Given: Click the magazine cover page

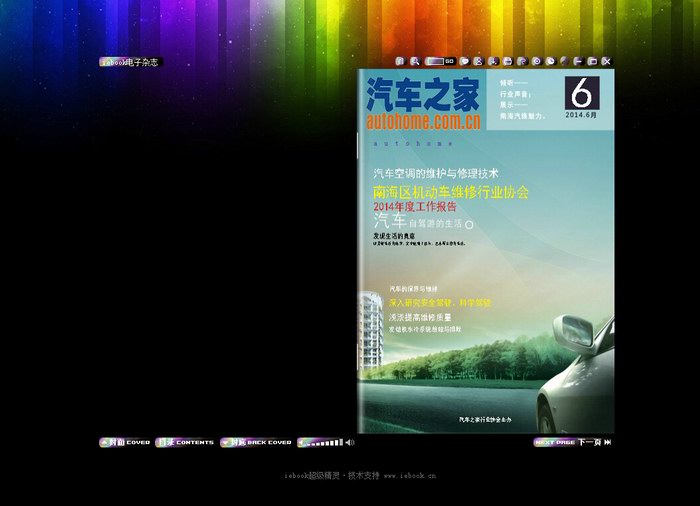Looking at the screenshot, I should (x=486, y=251).
